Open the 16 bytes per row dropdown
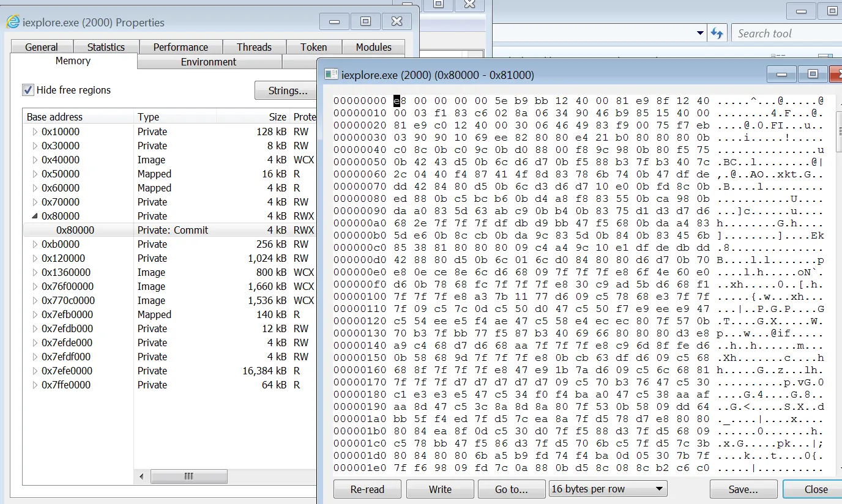This screenshot has width=842, height=504. click(608, 489)
